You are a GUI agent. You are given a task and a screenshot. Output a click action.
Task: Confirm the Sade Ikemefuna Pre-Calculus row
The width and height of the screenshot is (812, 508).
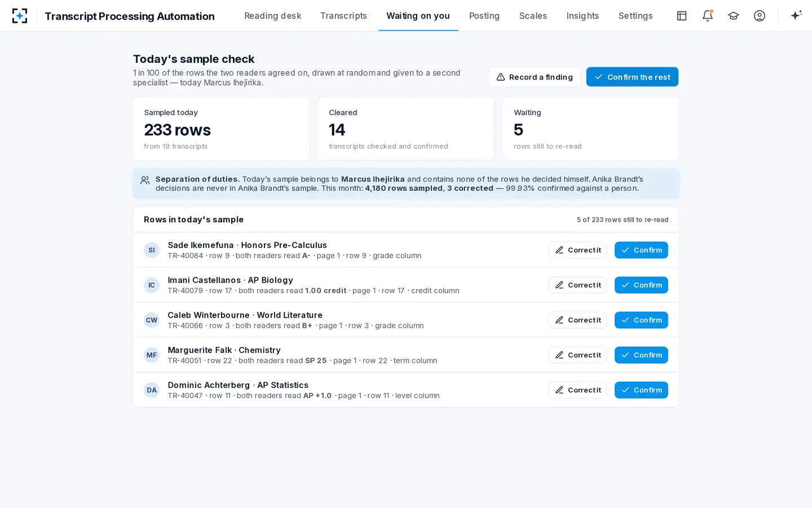641,250
